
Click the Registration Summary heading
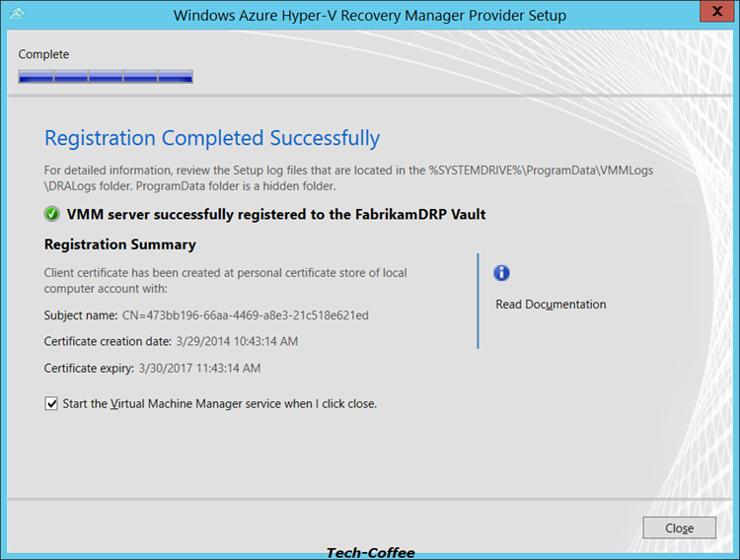point(119,245)
